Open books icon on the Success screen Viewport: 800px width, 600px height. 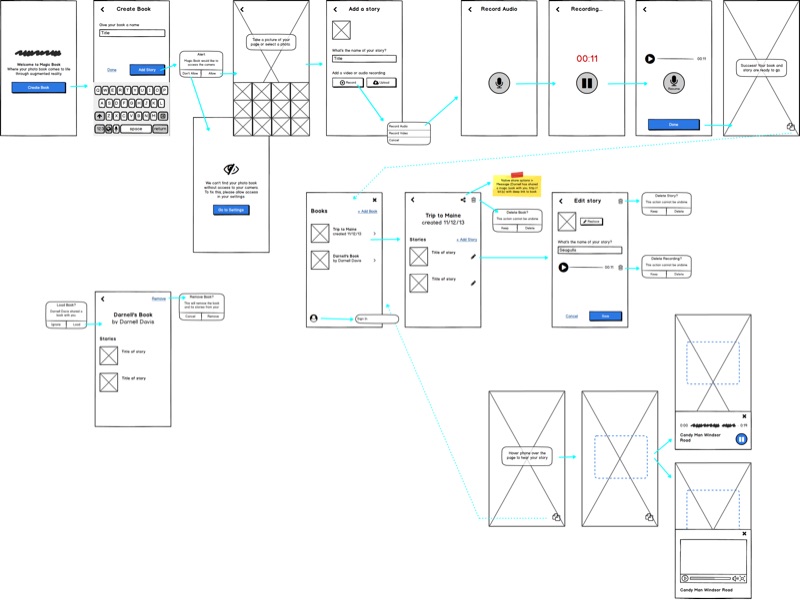[790, 127]
